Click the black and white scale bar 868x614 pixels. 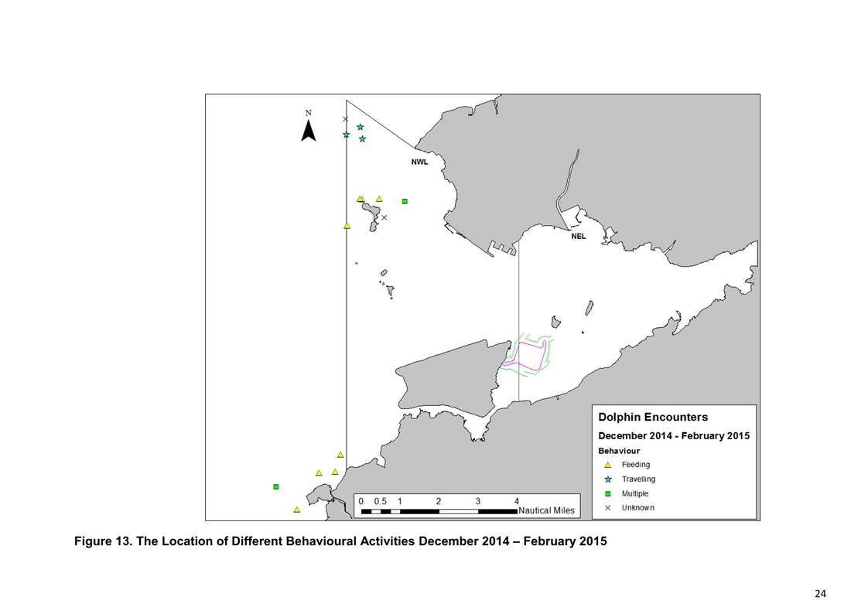pyautogui.click(x=439, y=512)
